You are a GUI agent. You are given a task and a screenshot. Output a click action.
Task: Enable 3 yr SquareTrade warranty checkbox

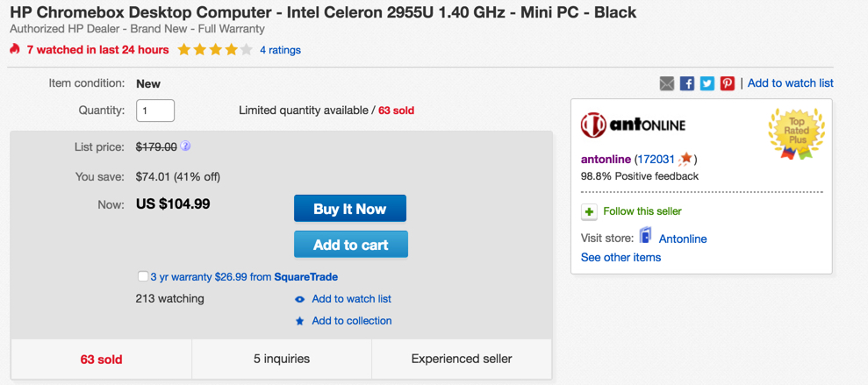(x=143, y=276)
